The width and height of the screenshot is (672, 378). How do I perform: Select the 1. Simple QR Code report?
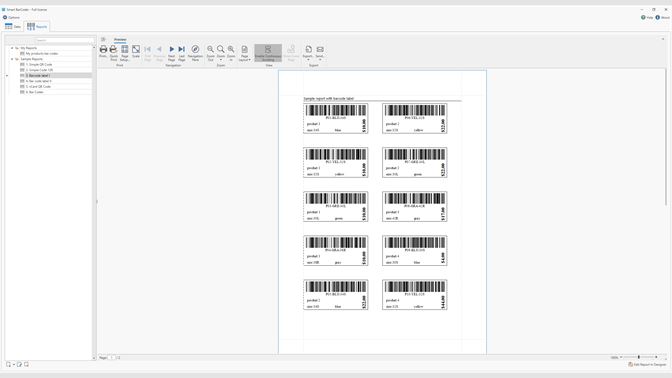[x=39, y=65]
